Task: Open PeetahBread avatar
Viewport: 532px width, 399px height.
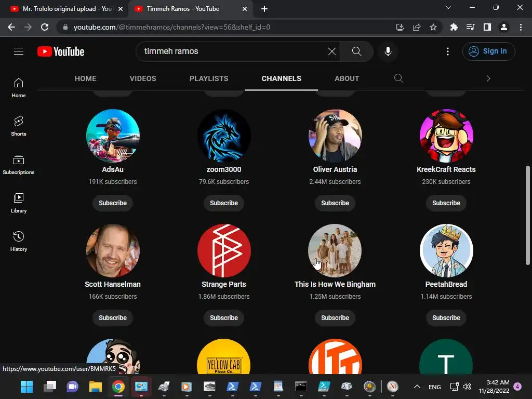Action: (446, 250)
